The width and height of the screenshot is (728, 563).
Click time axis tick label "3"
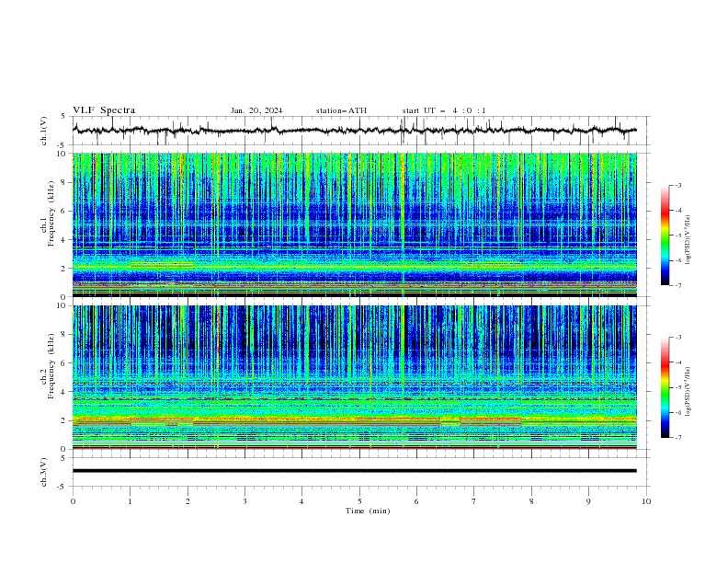point(245,501)
